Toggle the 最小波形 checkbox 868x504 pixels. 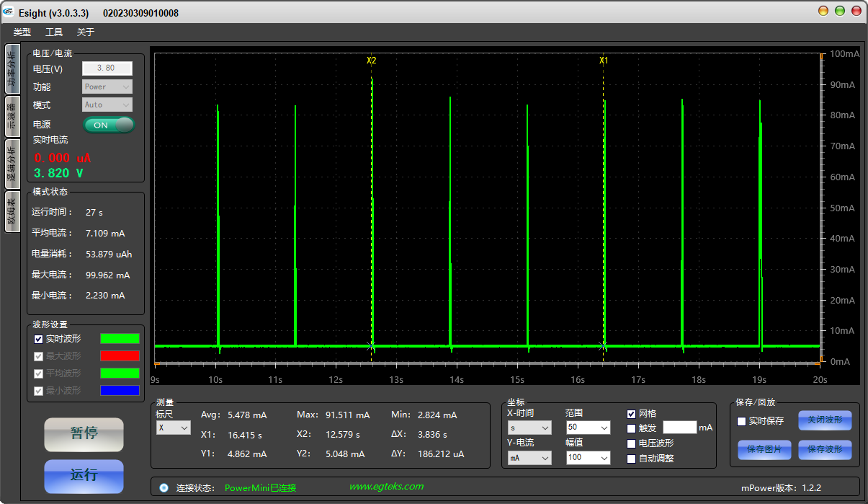click(39, 391)
